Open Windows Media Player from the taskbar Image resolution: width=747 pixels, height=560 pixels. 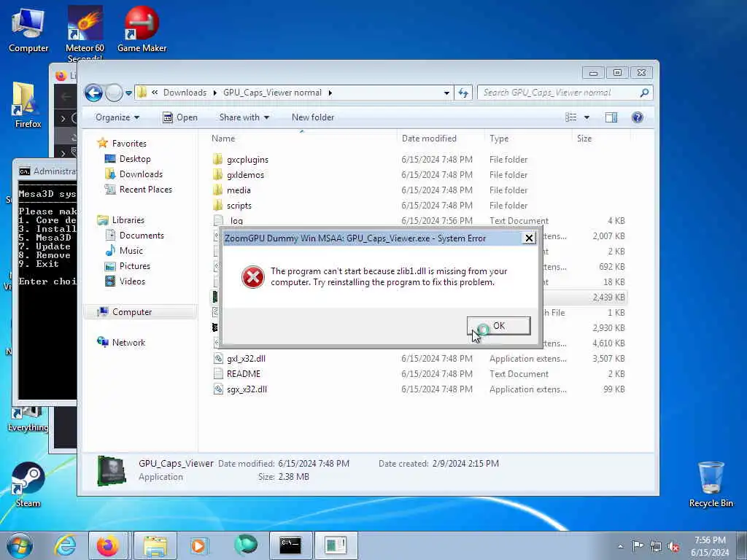(x=198, y=545)
